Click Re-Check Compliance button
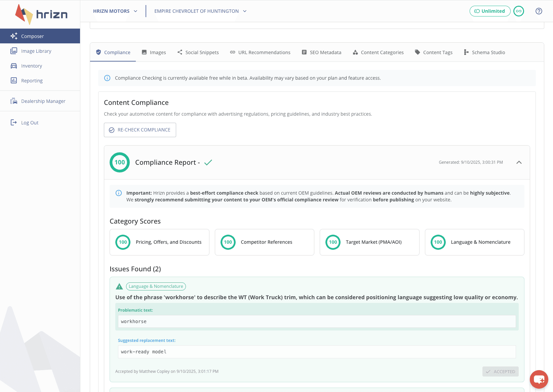 [x=140, y=130]
